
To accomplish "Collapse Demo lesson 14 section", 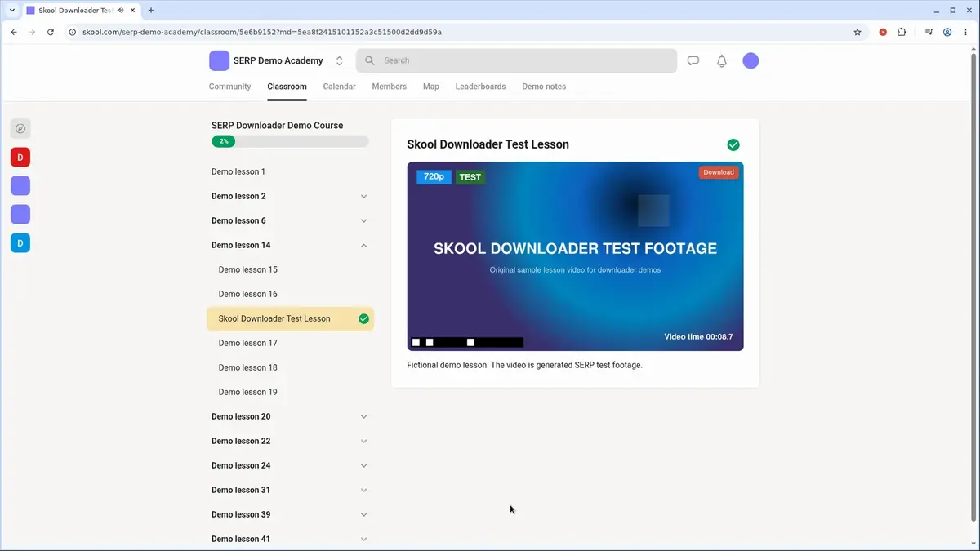I will tap(364, 245).
